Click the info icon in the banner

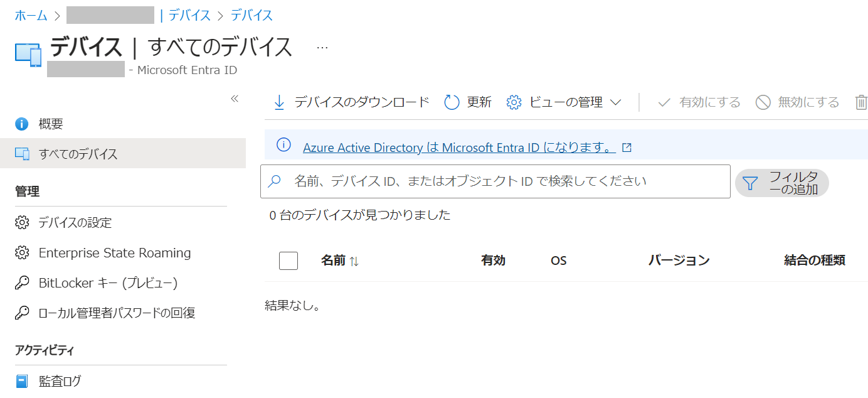tap(283, 145)
